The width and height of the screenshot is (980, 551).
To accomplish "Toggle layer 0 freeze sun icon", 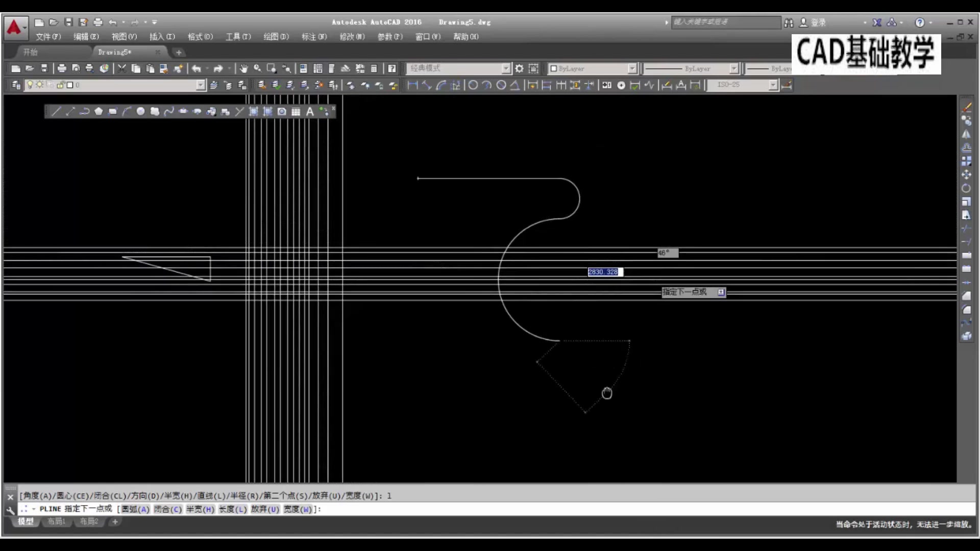I will tap(39, 85).
